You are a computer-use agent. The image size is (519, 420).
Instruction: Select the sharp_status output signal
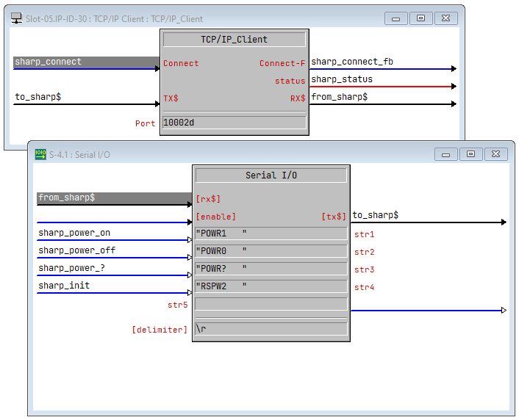click(x=341, y=79)
